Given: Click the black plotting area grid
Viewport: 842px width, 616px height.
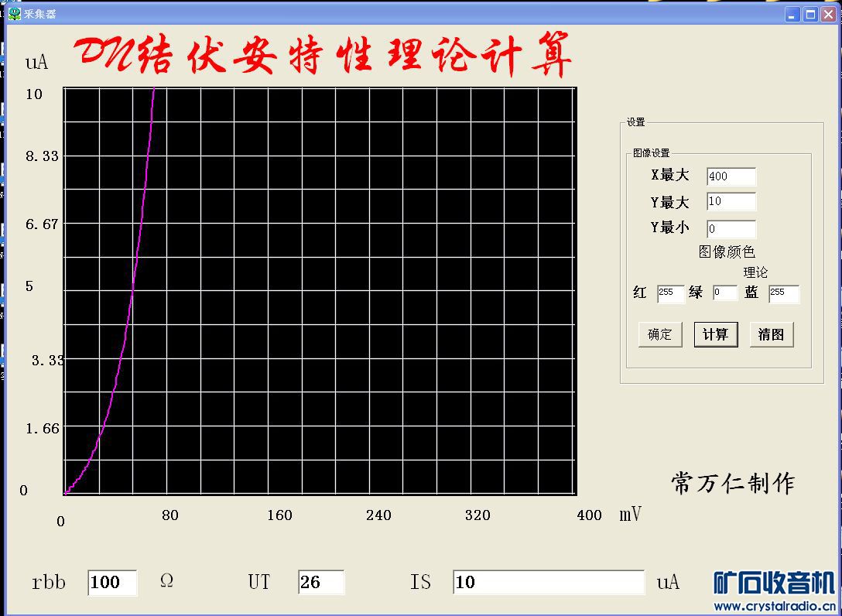Looking at the screenshot, I should pyautogui.click(x=320, y=291).
